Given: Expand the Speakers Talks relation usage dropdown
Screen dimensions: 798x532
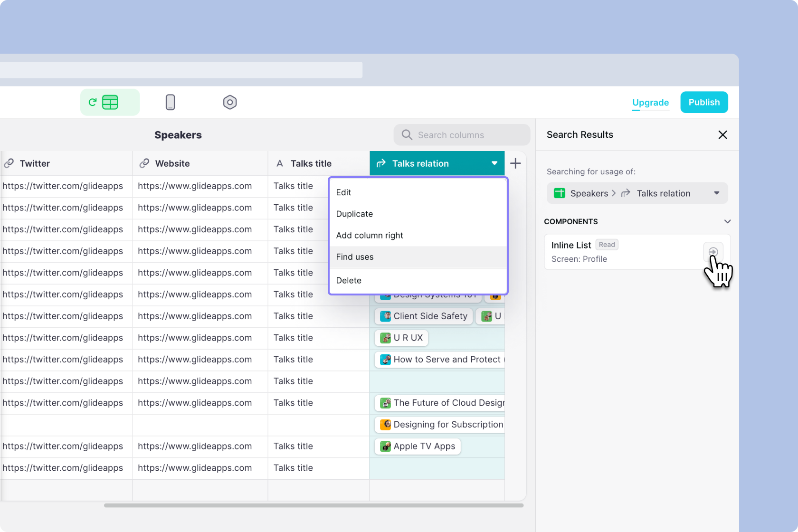Looking at the screenshot, I should [x=716, y=193].
